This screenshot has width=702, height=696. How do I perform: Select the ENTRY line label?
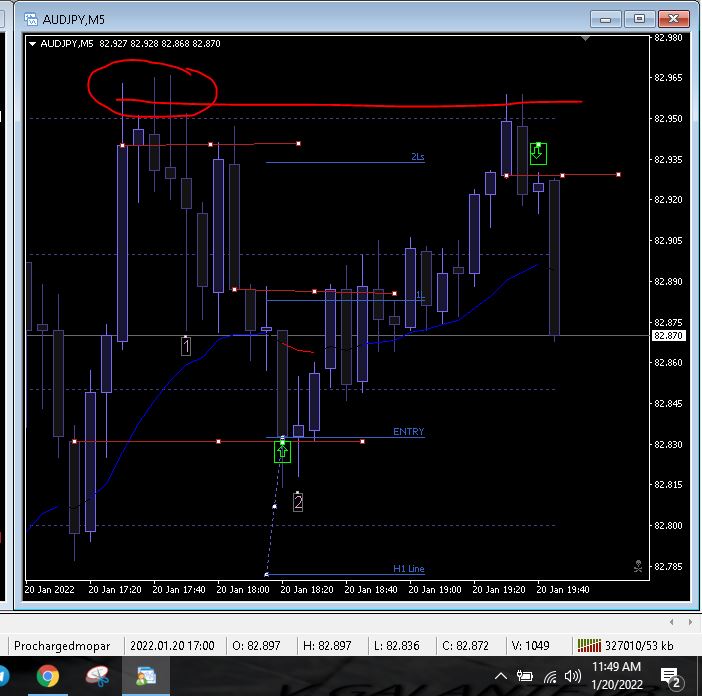click(x=408, y=431)
